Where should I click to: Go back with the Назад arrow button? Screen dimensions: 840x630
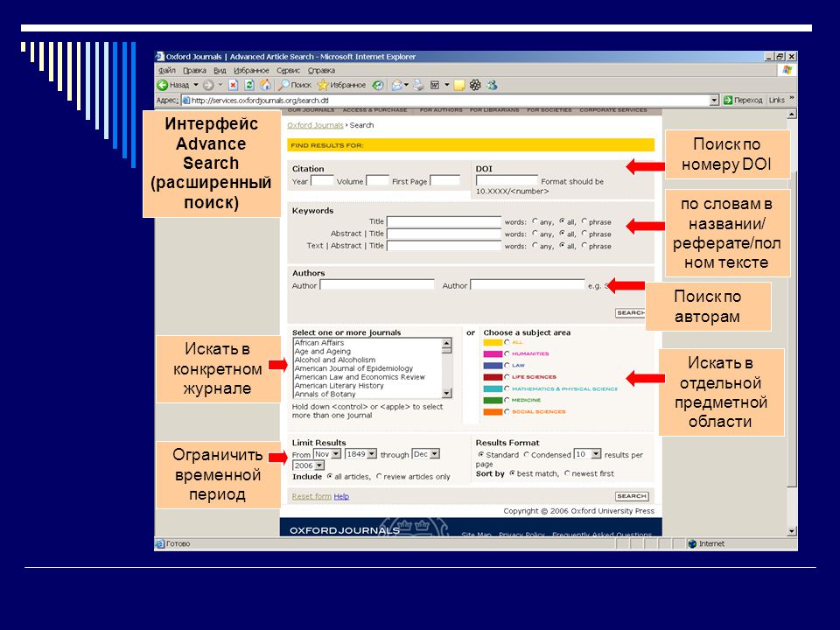click(x=172, y=85)
